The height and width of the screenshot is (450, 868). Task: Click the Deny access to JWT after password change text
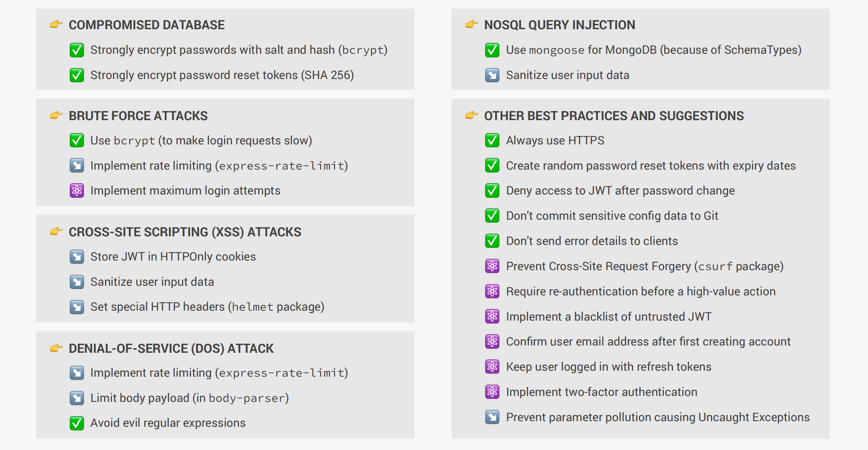click(x=620, y=190)
